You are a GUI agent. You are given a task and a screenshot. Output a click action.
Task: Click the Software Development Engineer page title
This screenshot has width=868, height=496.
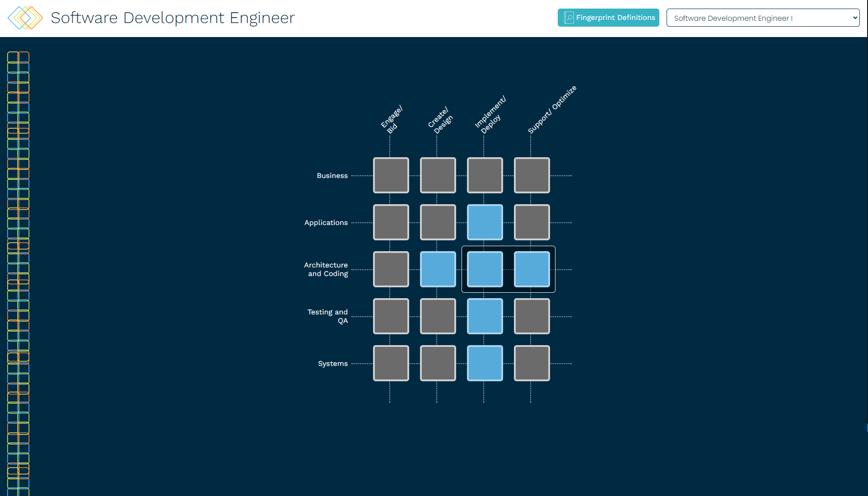(173, 18)
